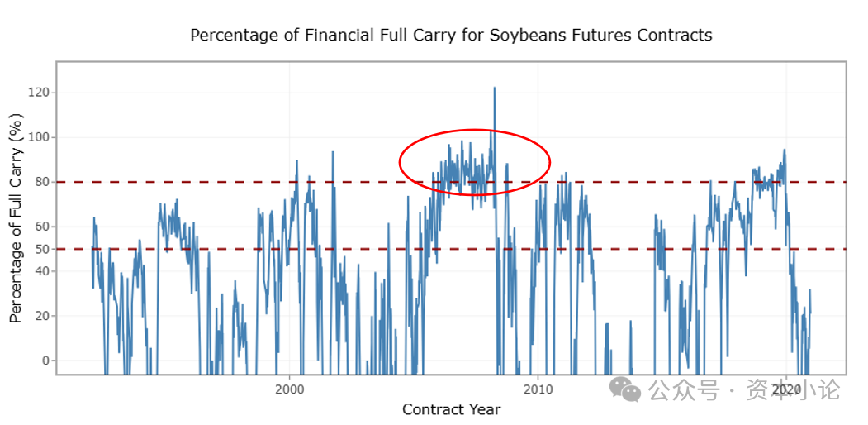Click the tallest spike peak above 120

click(x=494, y=88)
